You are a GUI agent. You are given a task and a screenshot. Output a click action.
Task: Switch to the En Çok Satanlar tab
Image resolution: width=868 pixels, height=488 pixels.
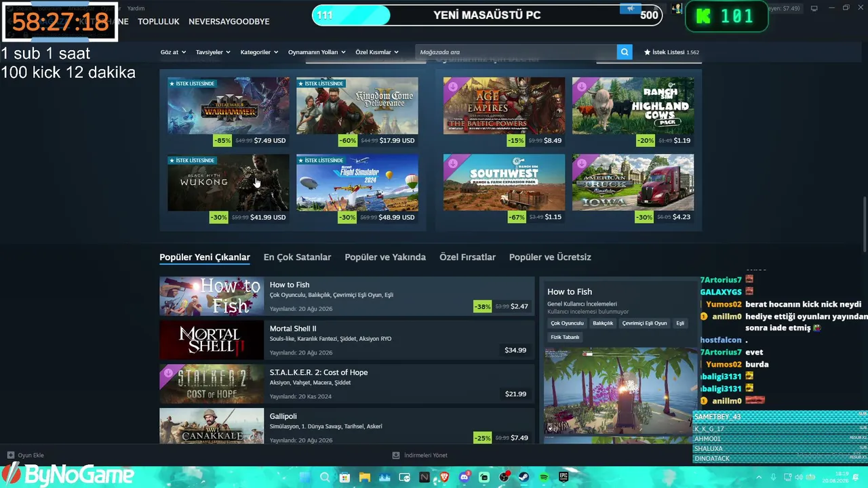point(297,258)
